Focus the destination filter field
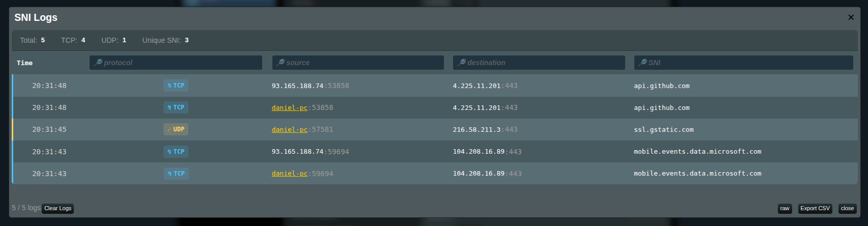 (x=539, y=63)
